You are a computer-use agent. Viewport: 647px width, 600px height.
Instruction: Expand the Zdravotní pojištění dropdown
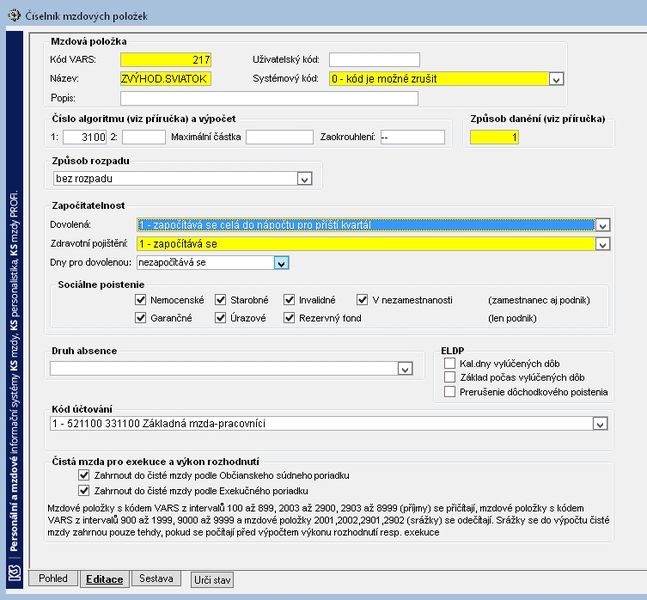tap(602, 244)
